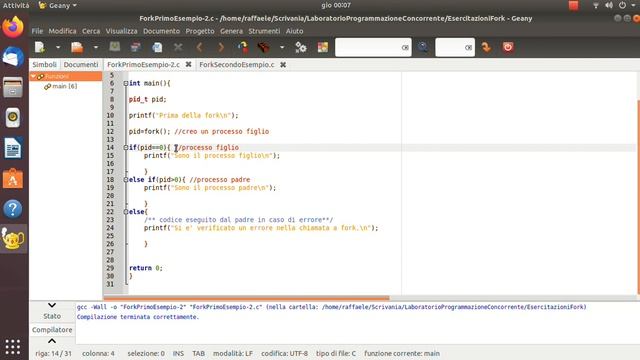Click the up chevron above Stato tab

(52, 305)
